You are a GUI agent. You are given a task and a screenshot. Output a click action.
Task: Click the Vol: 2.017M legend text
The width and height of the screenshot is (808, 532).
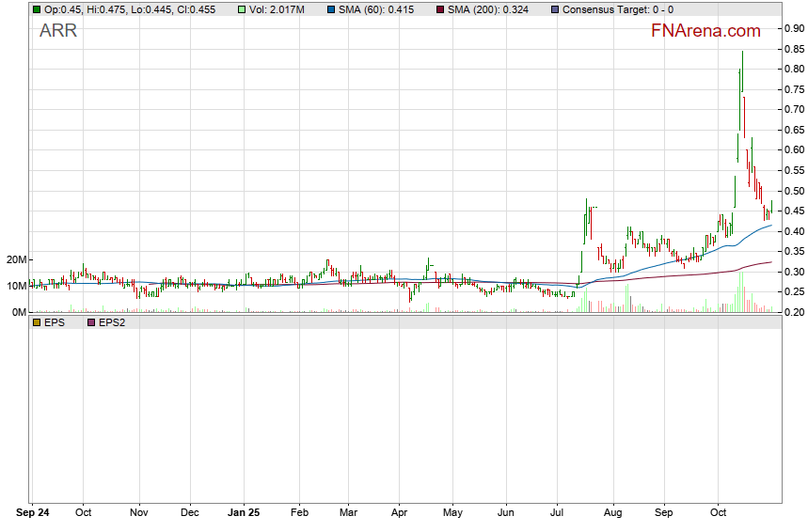coord(277,9)
